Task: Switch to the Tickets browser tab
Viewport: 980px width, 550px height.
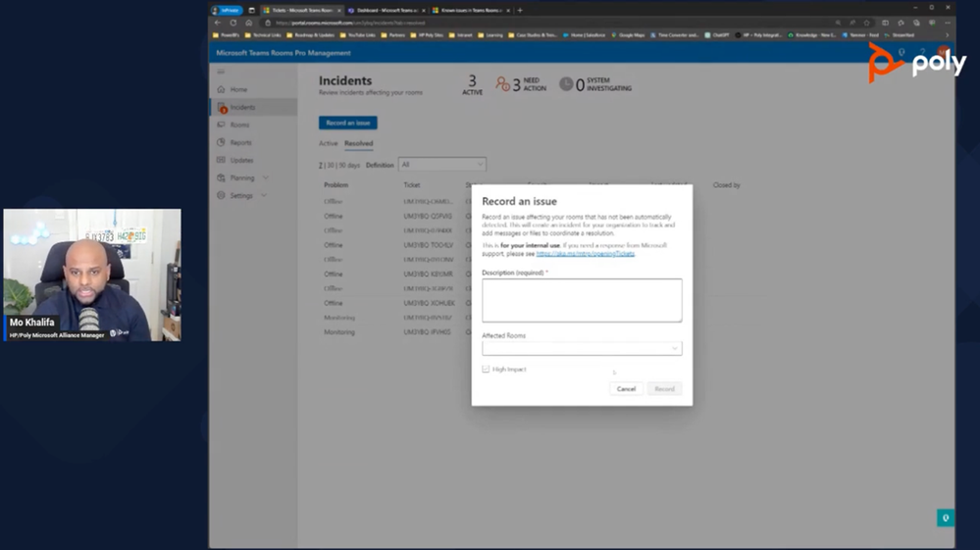Action: (302, 10)
